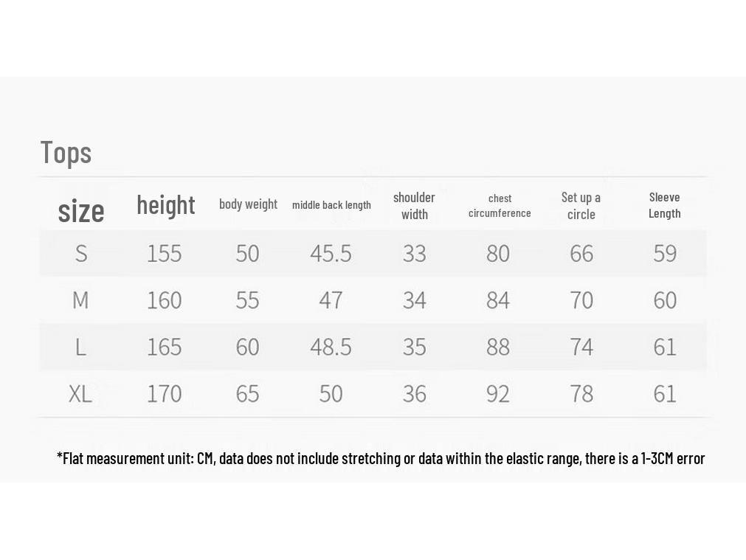Select the 48.5 value in the L row
This screenshot has width=746, height=560.
tap(331, 347)
